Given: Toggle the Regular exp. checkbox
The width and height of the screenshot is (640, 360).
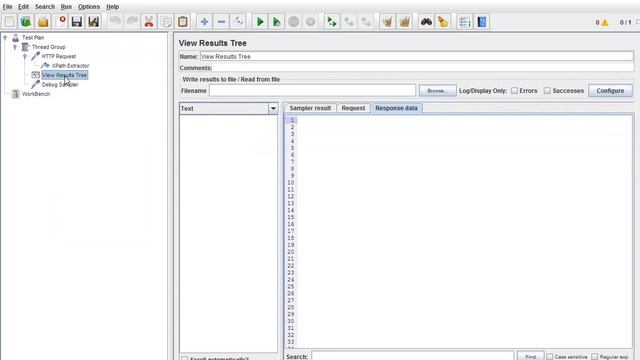Looking at the screenshot, I should (595, 356).
